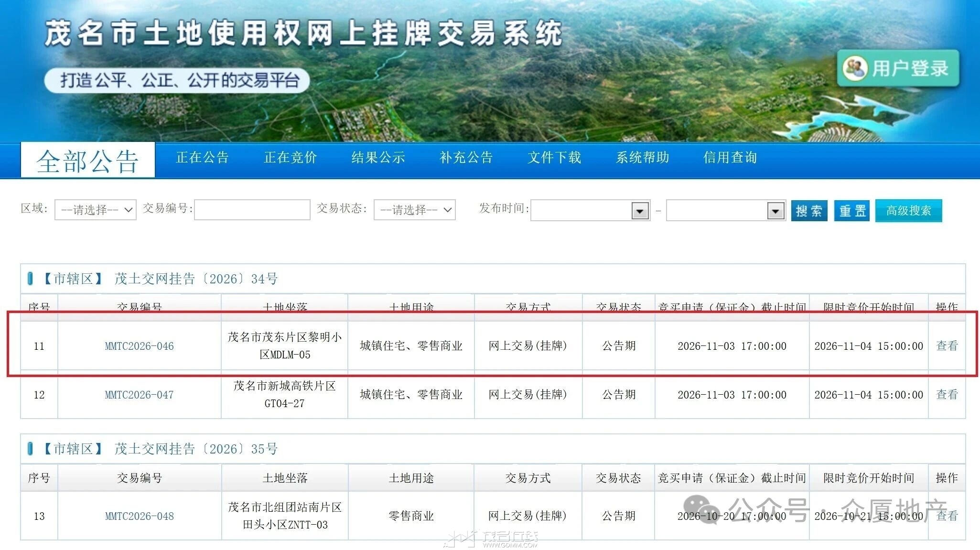This screenshot has width=980, height=550.
Task: Expand the 交易状态 status dropdown
Action: coord(415,210)
